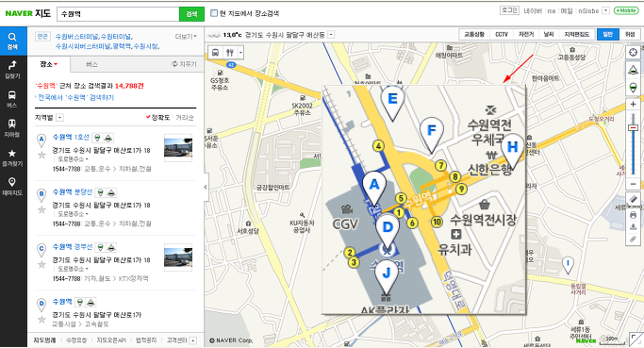The image size is (644, 348).
Task: Click aerial view icon for 수원역 분당선
Action: (x=111, y=192)
